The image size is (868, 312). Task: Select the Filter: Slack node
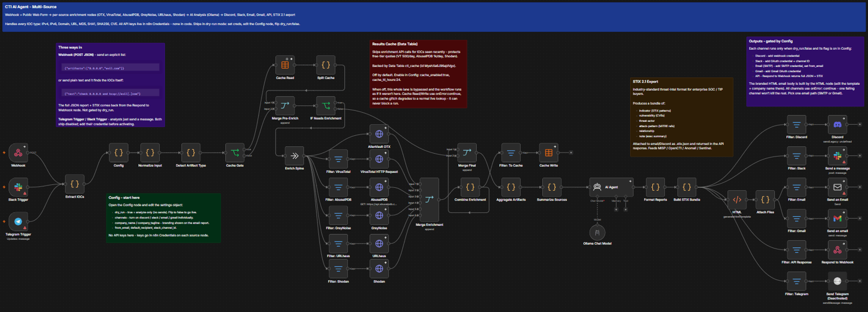click(796, 156)
